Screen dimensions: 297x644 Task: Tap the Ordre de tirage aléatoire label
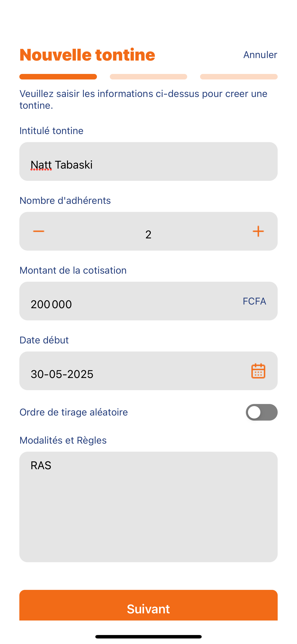point(74,412)
